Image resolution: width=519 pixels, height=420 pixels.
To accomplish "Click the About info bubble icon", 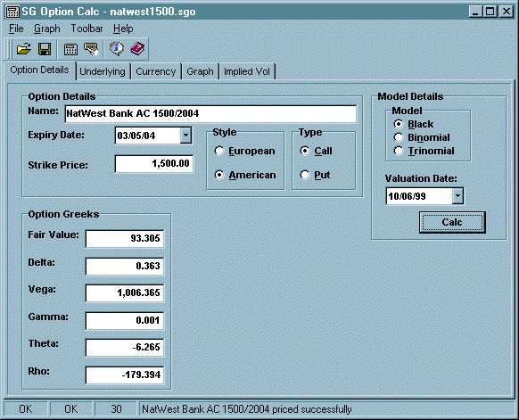I will point(117,49).
